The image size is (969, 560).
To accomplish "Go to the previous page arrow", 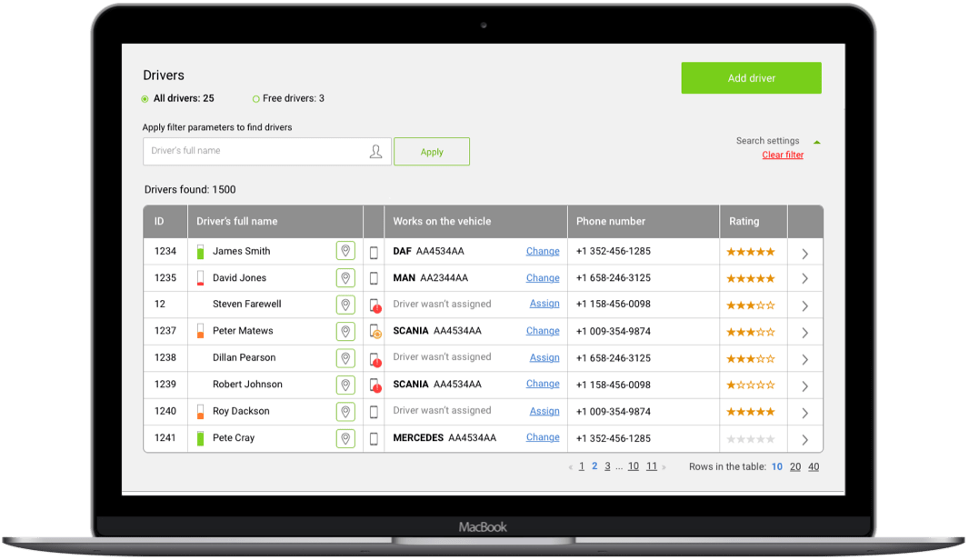I will pos(570,467).
